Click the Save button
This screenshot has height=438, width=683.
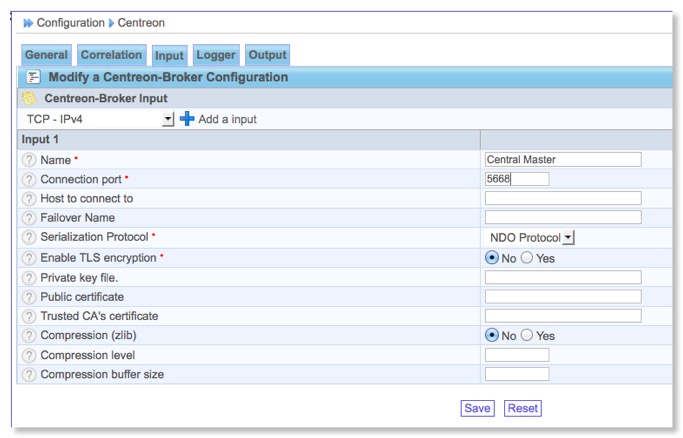pyautogui.click(x=477, y=408)
